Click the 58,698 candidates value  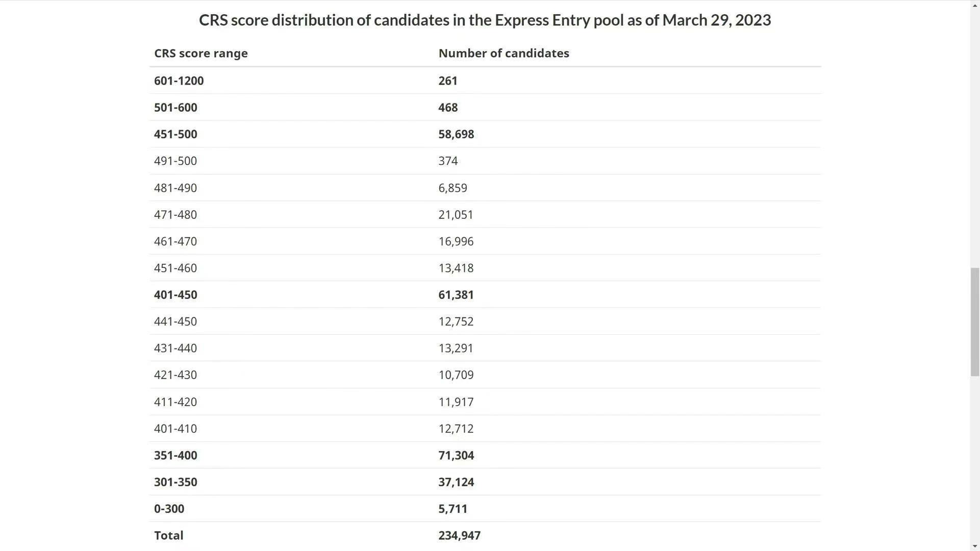point(456,134)
